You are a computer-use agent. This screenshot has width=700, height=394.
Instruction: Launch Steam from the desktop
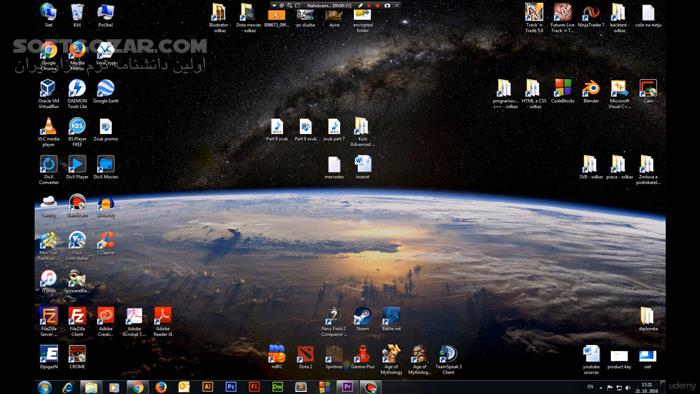[x=362, y=319]
